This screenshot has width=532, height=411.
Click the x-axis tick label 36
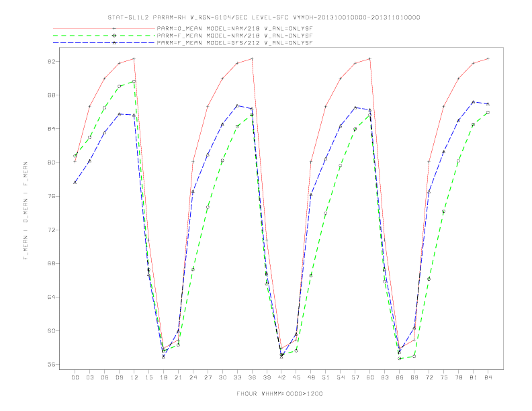(x=252, y=377)
